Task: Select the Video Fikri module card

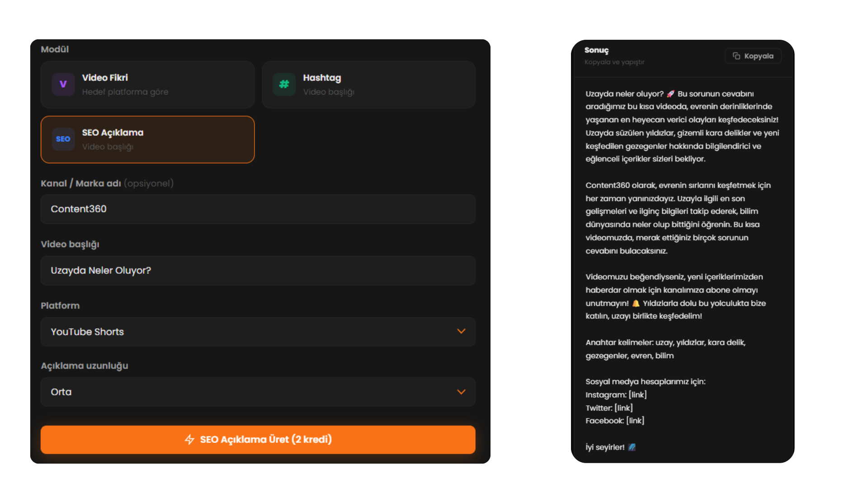Action: 147,84
